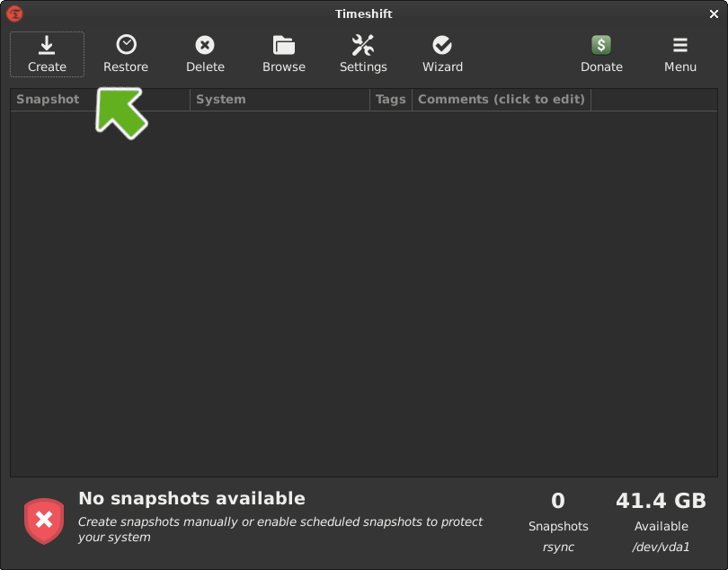Click the No snapshots available heading

pos(191,499)
